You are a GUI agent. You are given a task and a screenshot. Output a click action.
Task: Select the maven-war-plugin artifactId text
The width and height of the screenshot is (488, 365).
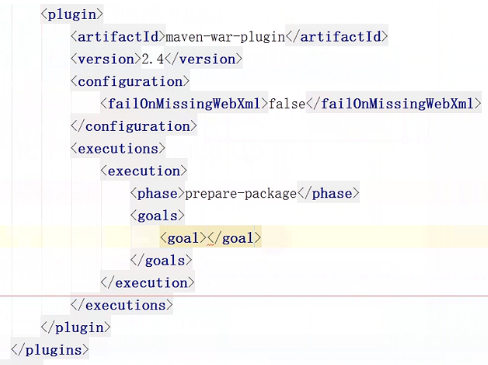click(225, 37)
